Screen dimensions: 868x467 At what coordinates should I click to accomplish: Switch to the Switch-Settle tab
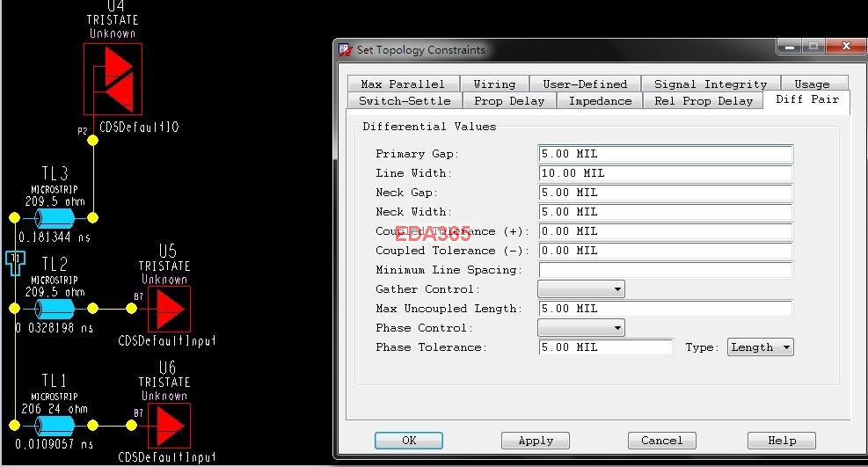(405, 101)
